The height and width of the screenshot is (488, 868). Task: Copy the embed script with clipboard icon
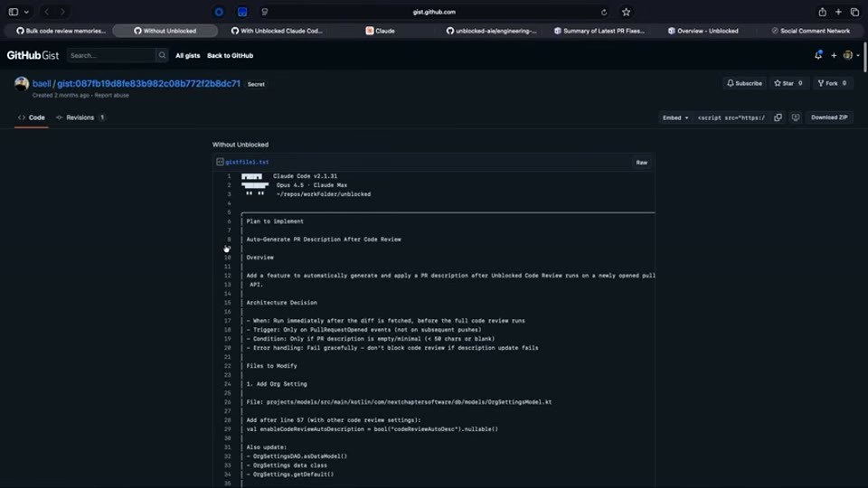tap(778, 117)
